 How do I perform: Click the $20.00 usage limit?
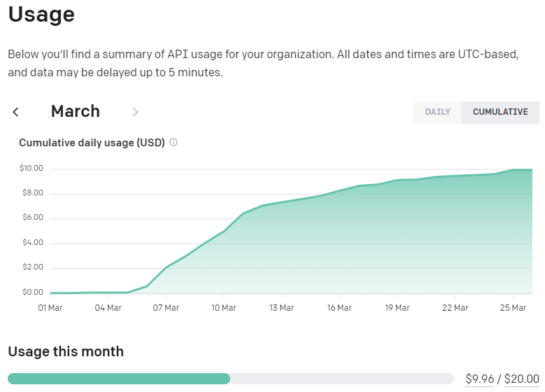point(522,379)
